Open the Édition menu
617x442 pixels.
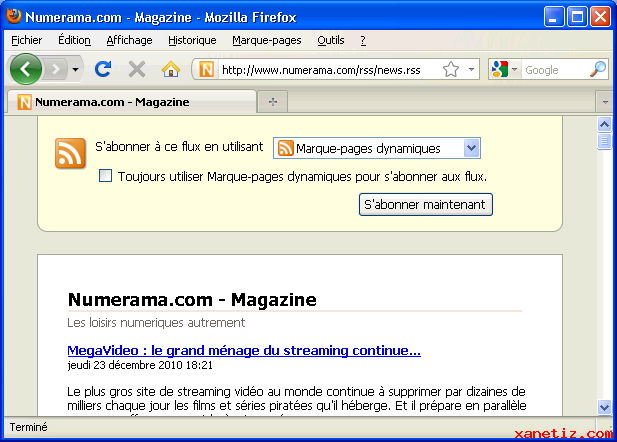pos(74,40)
